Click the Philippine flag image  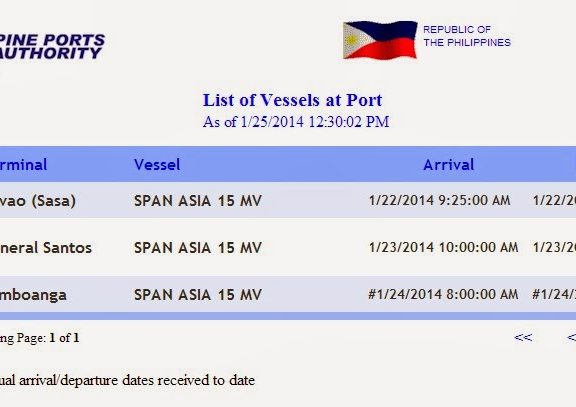380,40
